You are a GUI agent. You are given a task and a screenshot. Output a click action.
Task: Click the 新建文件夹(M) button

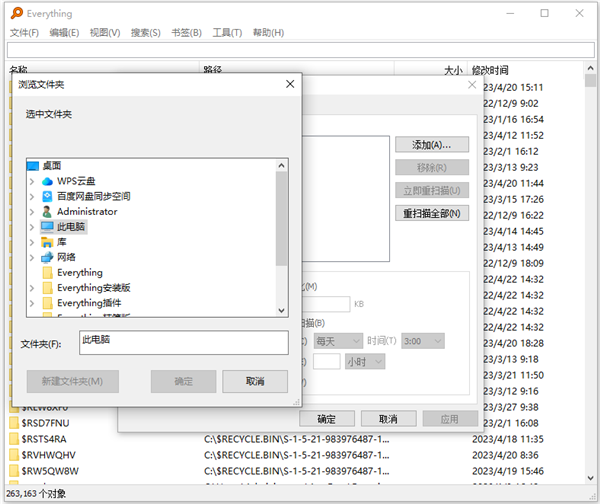72,381
